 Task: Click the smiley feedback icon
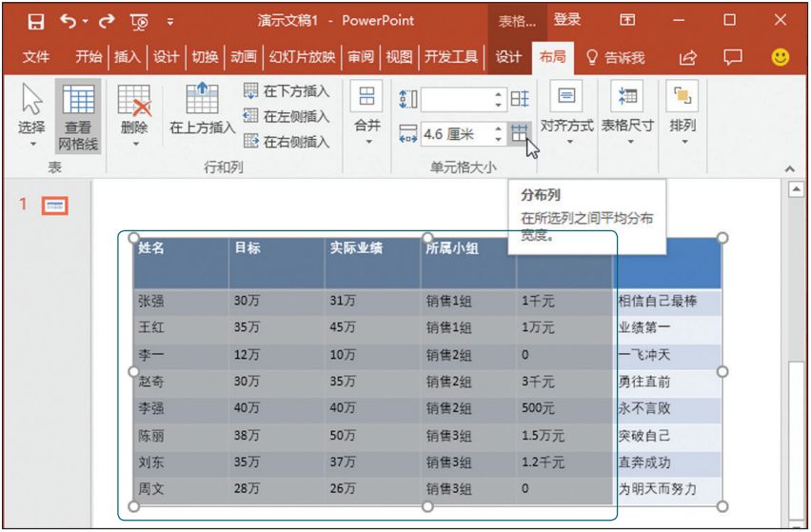pos(780,57)
